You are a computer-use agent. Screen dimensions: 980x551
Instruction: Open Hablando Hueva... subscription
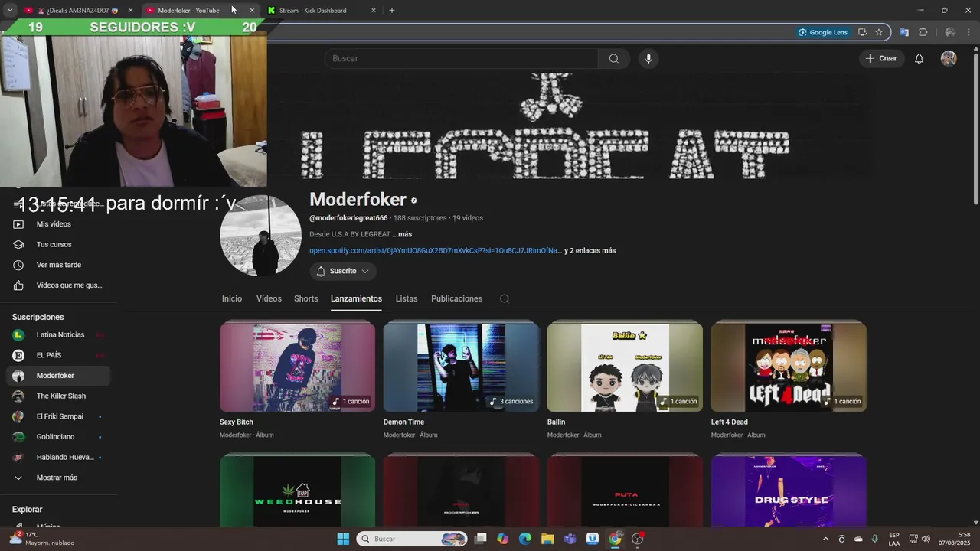click(x=59, y=457)
